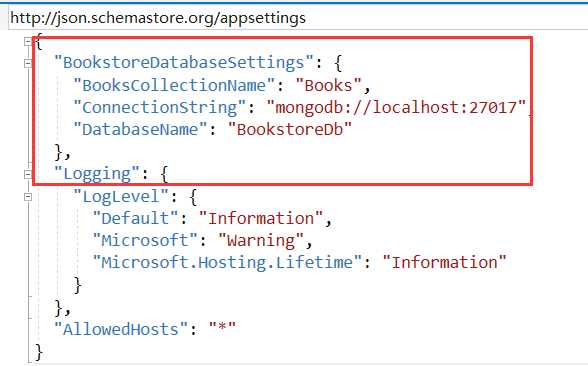Collapse the LogLevel section

(28, 196)
